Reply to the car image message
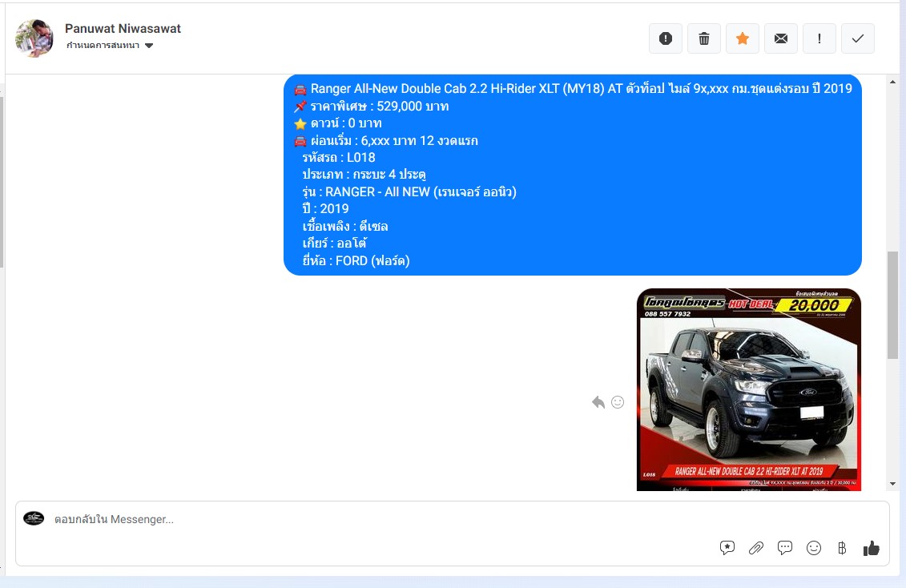The image size is (906, 588). pos(598,402)
